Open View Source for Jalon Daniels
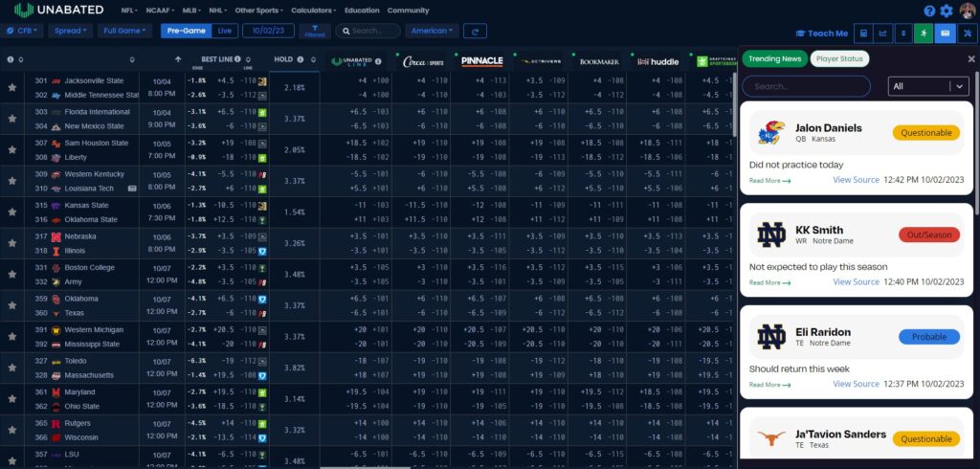This screenshot has height=469, width=980. [x=856, y=180]
